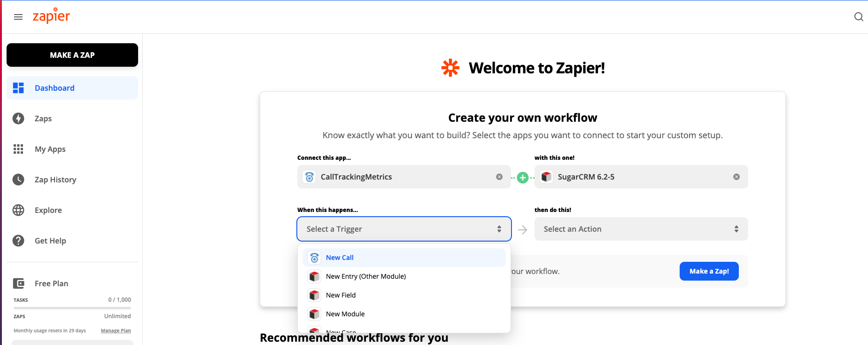Click the SugarCRM cube icon in app field
The height and width of the screenshot is (345, 868).
click(x=546, y=177)
